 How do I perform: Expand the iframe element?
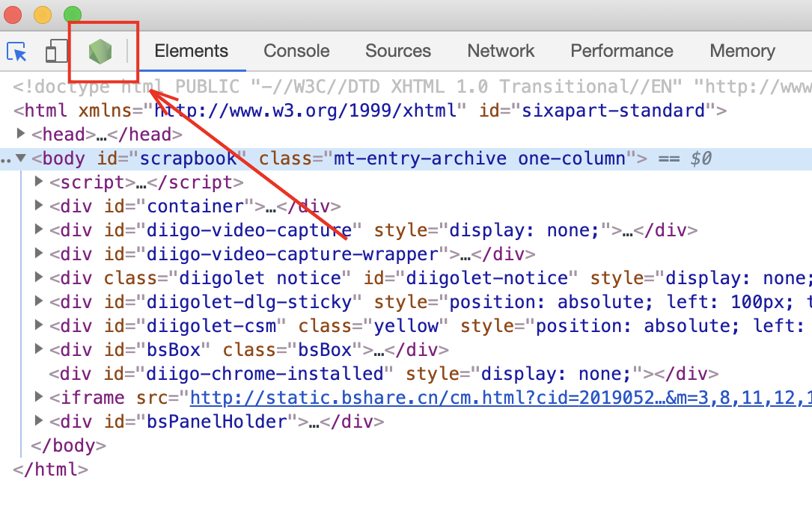(x=38, y=396)
